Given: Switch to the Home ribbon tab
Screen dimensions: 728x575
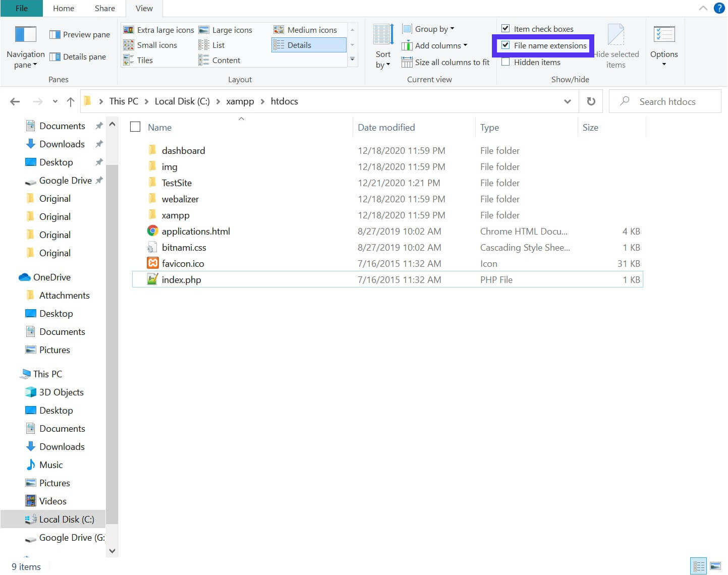Looking at the screenshot, I should pyautogui.click(x=63, y=8).
